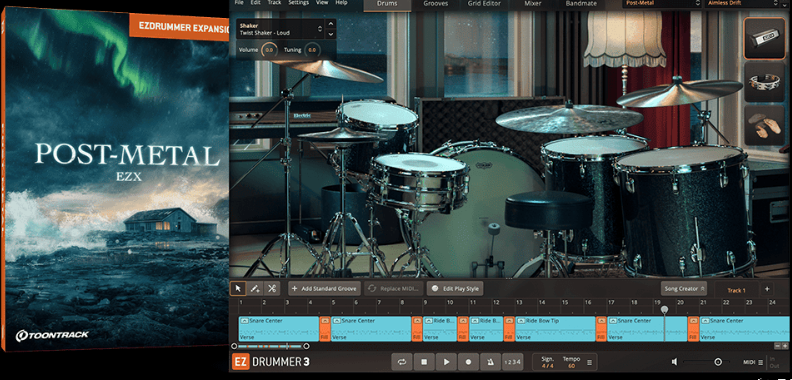Switch to the Drums tab
The height and width of the screenshot is (380, 792).
point(387,4)
